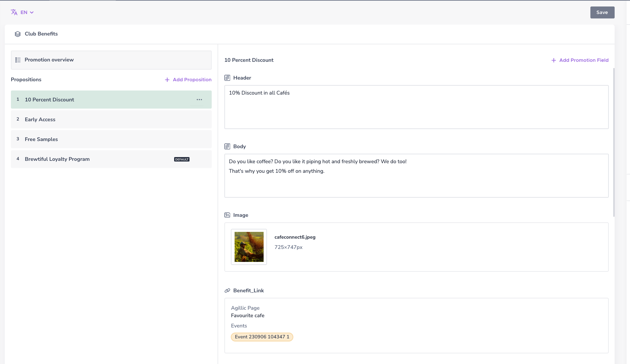Click the vertical scrollbar of the promotion panel
This screenshot has height=364, width=630.
[x=614, y=142]
